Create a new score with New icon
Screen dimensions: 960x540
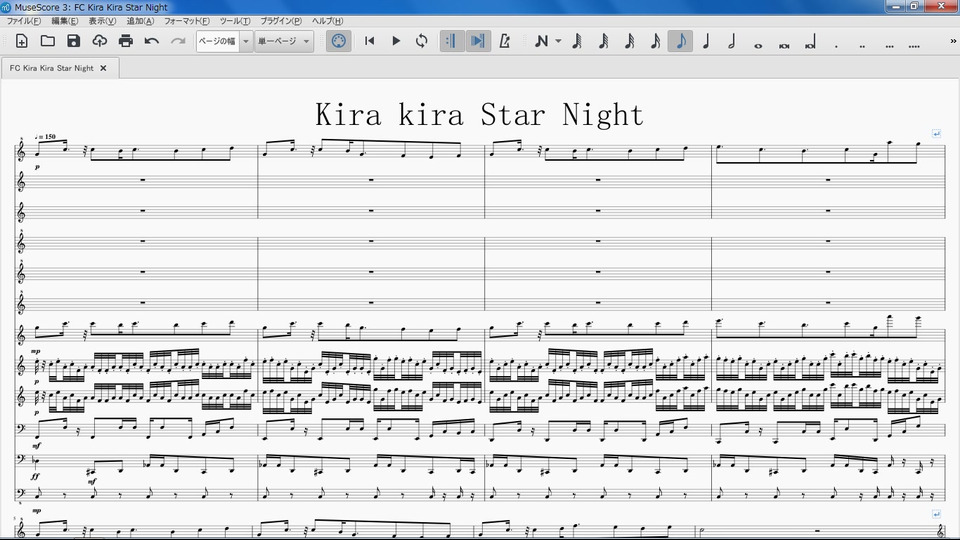coord(21,41)
